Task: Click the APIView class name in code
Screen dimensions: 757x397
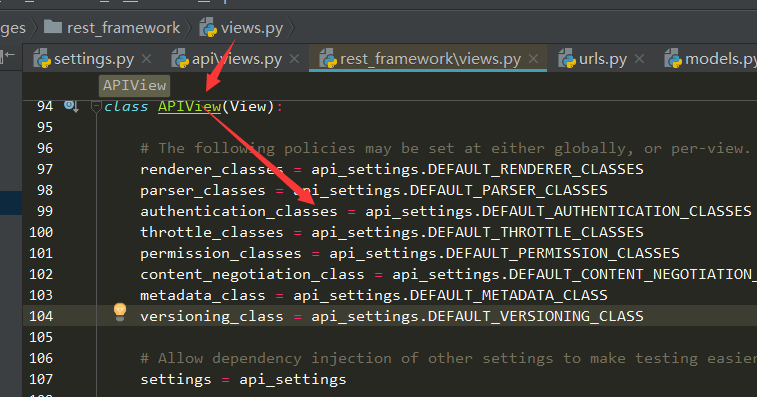Action: tap(189, 106)
